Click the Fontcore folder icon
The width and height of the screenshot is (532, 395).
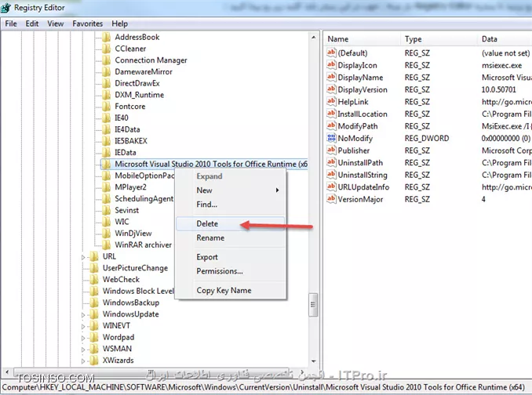[107, 106]
